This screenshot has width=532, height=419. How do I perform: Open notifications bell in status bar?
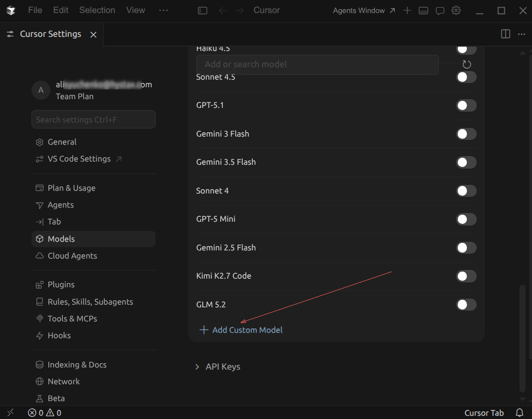[520, 412]
